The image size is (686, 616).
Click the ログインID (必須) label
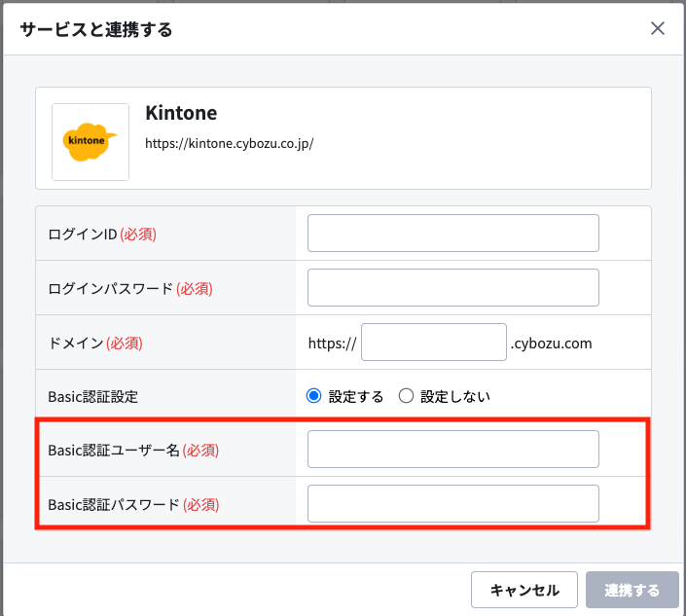click(102, 235)
